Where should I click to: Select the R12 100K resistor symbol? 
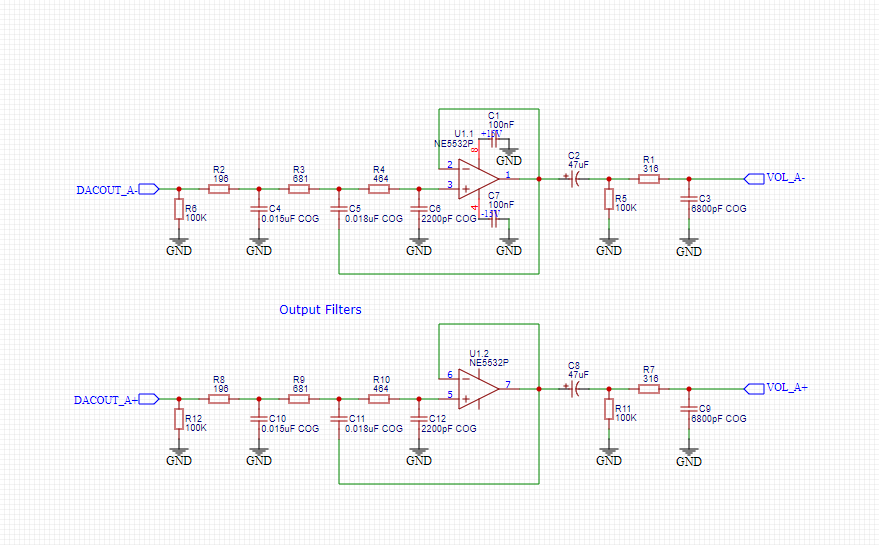tap(179, 419)
